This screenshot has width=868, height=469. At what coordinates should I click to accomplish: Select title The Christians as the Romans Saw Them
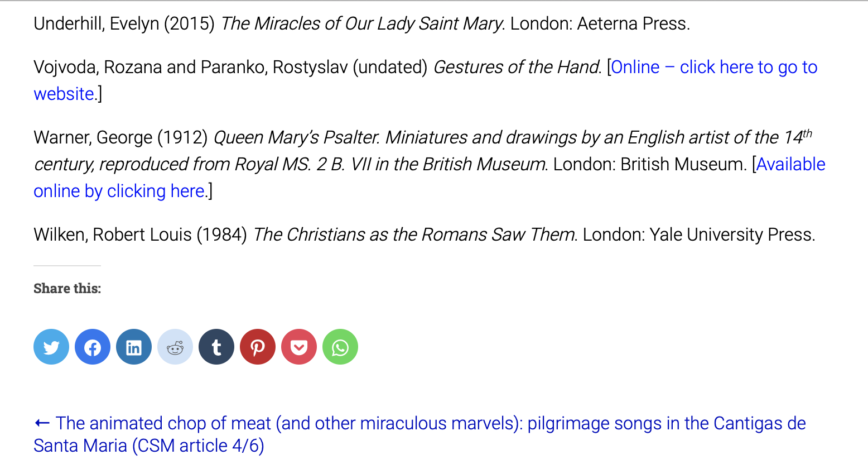[x=414, y=234]
